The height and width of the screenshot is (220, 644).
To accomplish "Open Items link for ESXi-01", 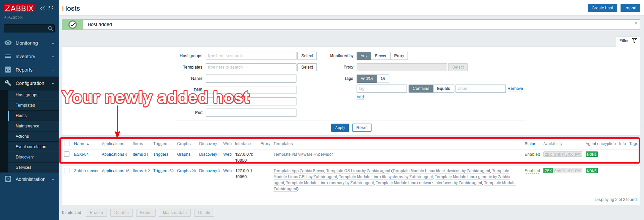I will coord(138,154).
